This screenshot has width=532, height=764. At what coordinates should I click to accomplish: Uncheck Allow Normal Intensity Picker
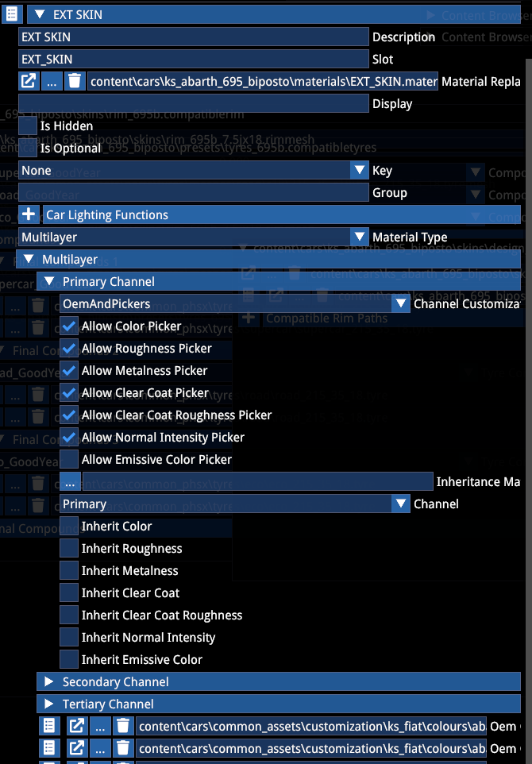click(69, 438)
